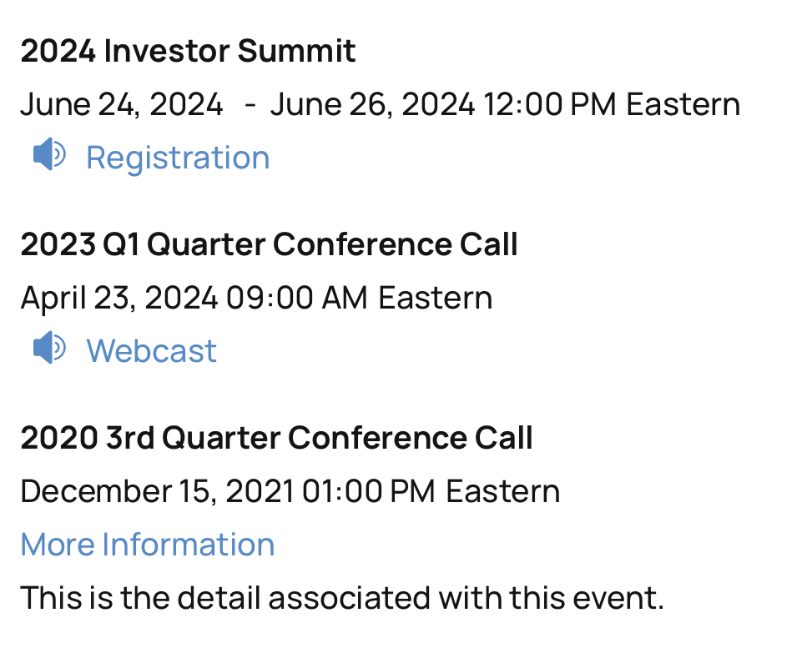Click the December 15, 2021 date text
The width and height of the screenshot is (812, 658).
(x=156, y=492)
